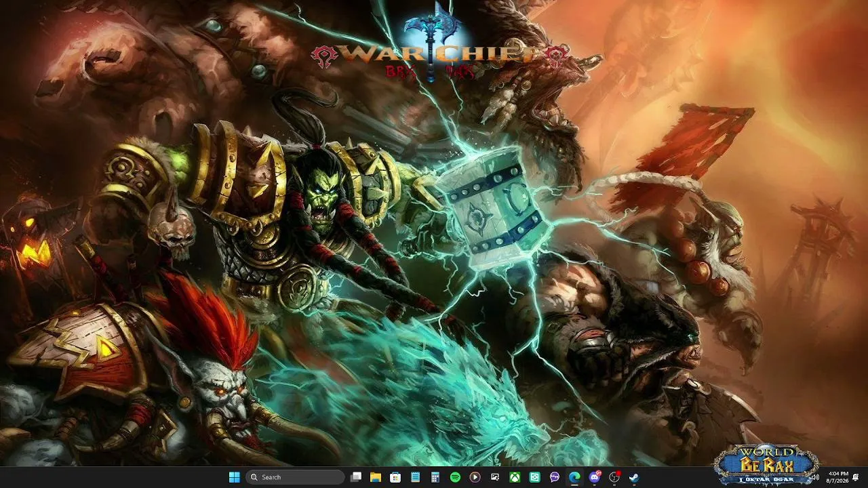This screenshot has height=488, width=868.
Task: Open the round app icon left of Steam
Action: pos(615,477)
